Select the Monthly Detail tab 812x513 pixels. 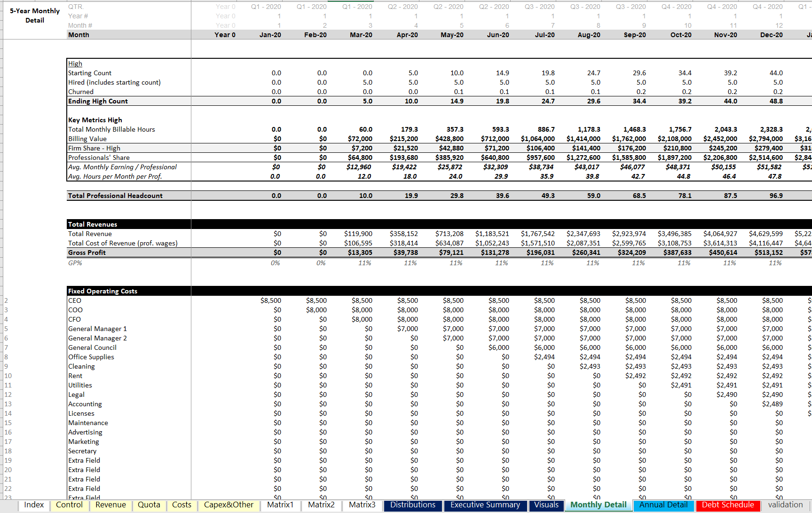(x=599, y=505)
